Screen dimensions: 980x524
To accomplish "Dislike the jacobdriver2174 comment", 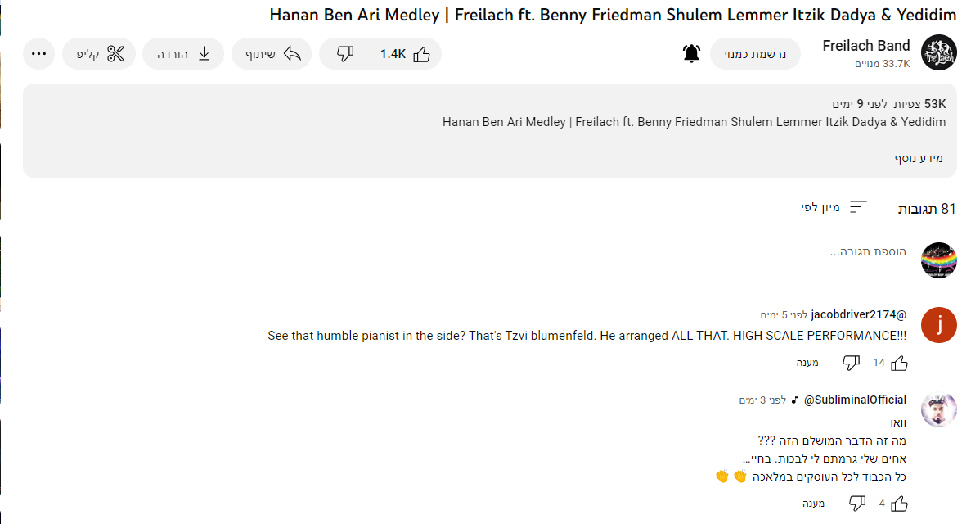I will [851, 363].
